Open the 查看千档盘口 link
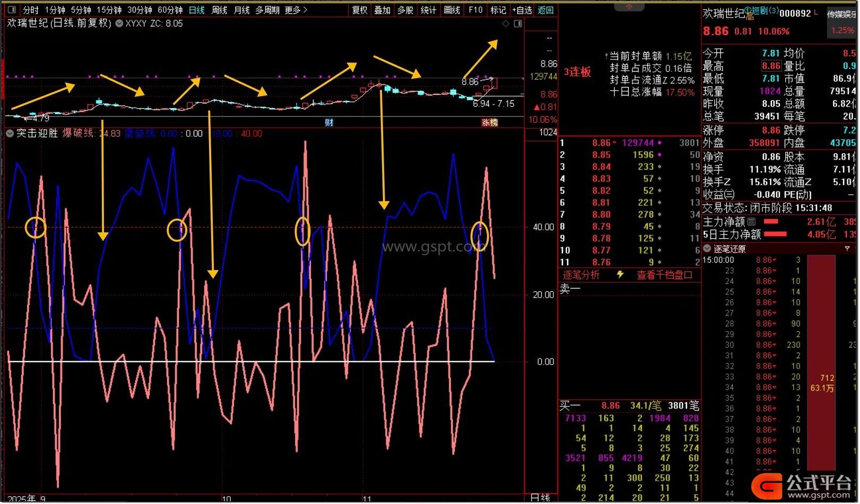The height and width of the screenshot is (504, 860). click(x=664, y=275)
